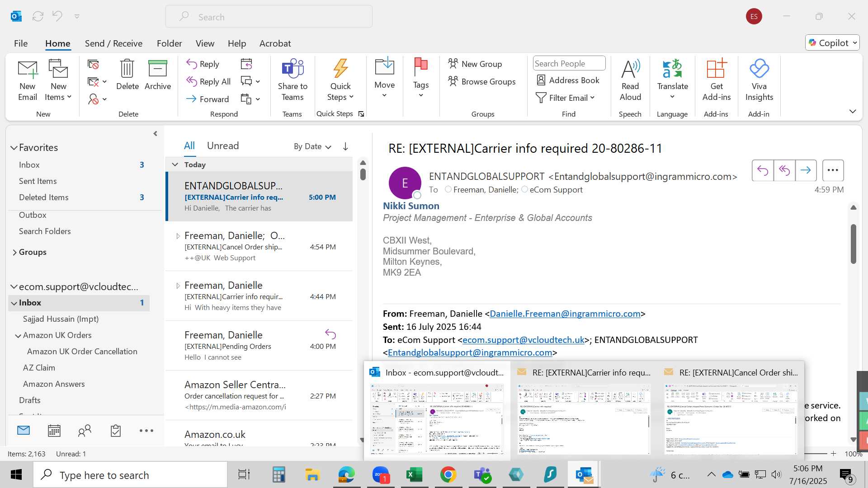Open the By Date sort dropdown
The image size is (868, 488).
(x=312, y=146)
